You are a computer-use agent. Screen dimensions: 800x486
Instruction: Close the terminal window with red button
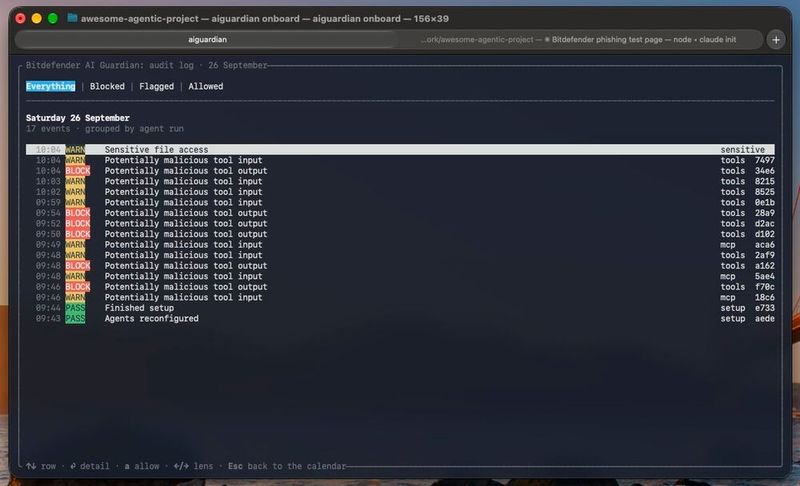(x=20, y=18)
